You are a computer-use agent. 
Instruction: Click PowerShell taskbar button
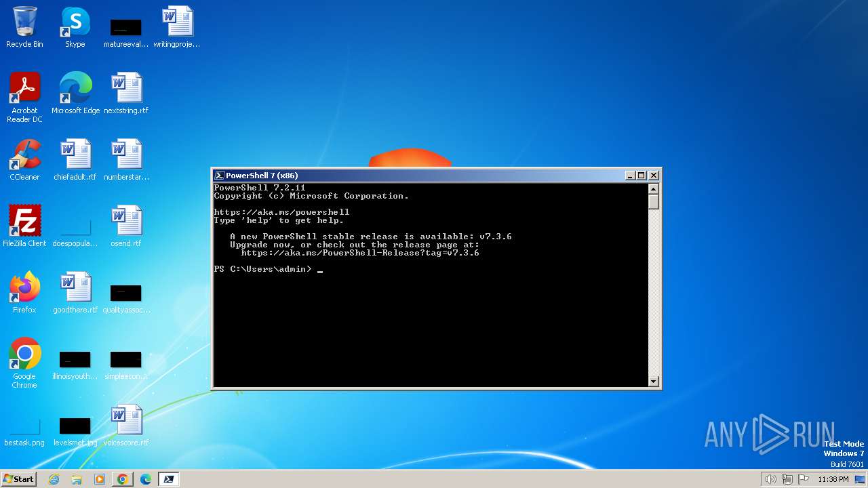tap(169, 479)
